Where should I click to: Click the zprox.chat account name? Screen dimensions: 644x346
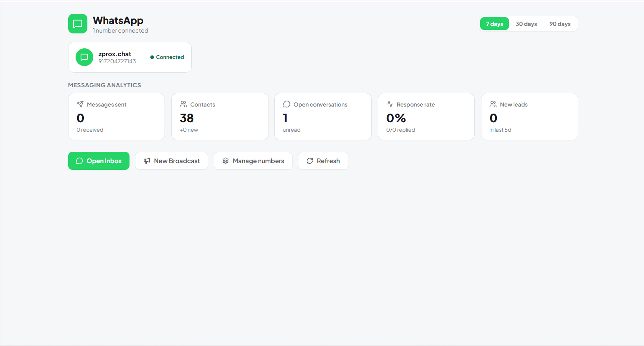115,54
